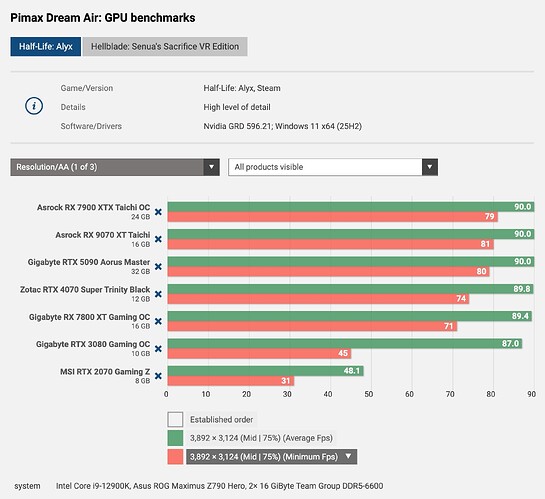The width and height of the screenshot is (545, 499).
Task: Click the 74 minimum bar for RTX 4070 Super
Action: click(x=318, y=299)
